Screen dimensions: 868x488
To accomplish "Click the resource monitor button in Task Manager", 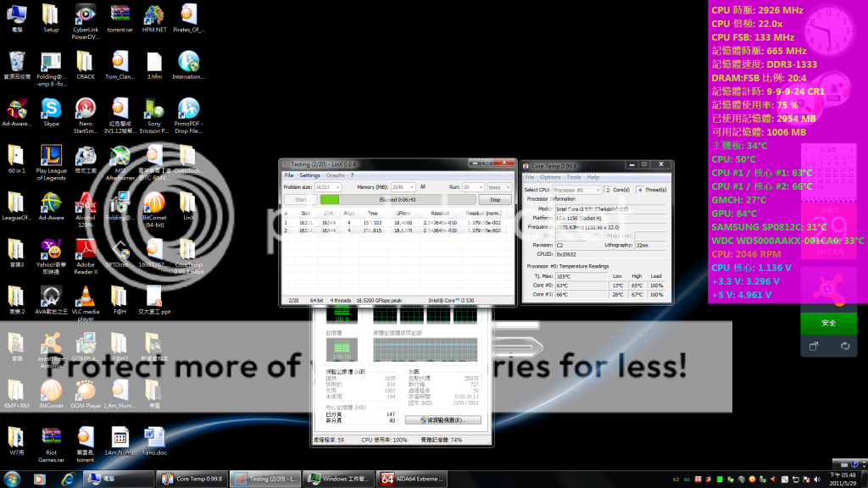I will coord(442,420).
